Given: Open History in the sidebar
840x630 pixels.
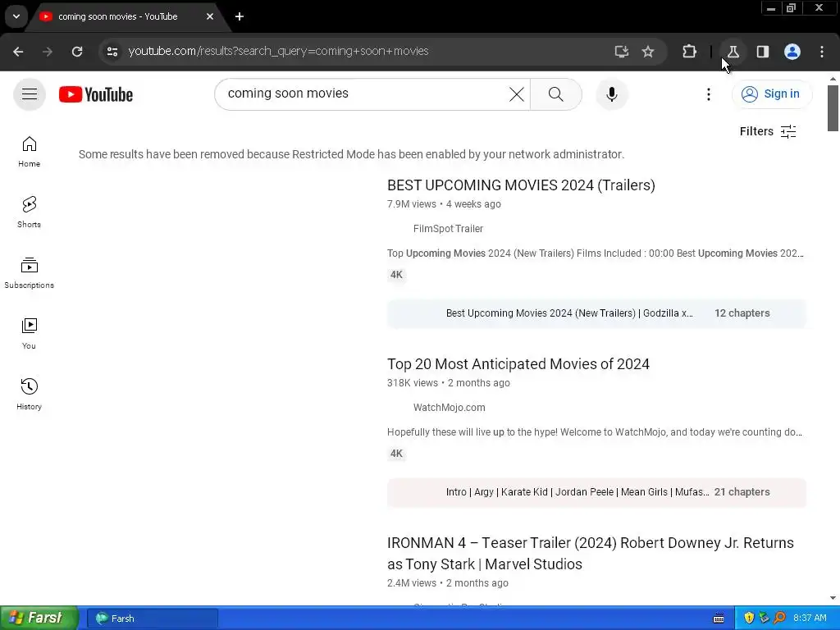Looking at the screenshot, I should (29, 395).
